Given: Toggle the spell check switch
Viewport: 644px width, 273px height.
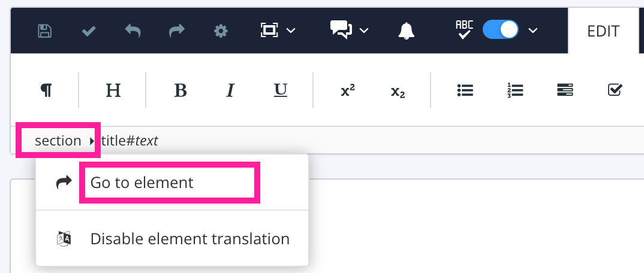Looking at the screenshot, I should point(500,30).
